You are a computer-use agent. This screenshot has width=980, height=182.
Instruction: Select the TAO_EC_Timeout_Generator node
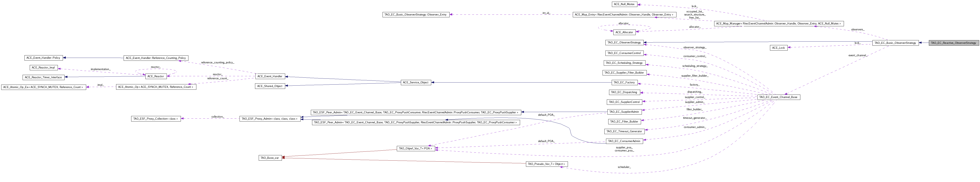(x=624, y=131)
